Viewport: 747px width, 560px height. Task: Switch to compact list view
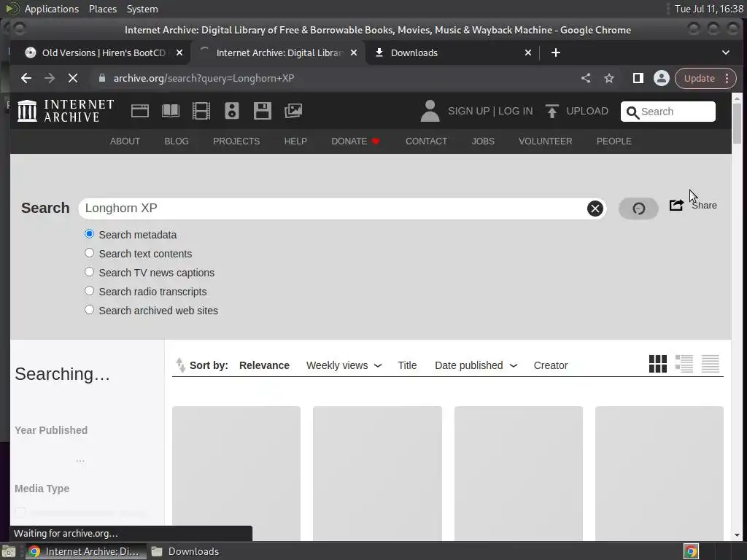pos(711,364)
